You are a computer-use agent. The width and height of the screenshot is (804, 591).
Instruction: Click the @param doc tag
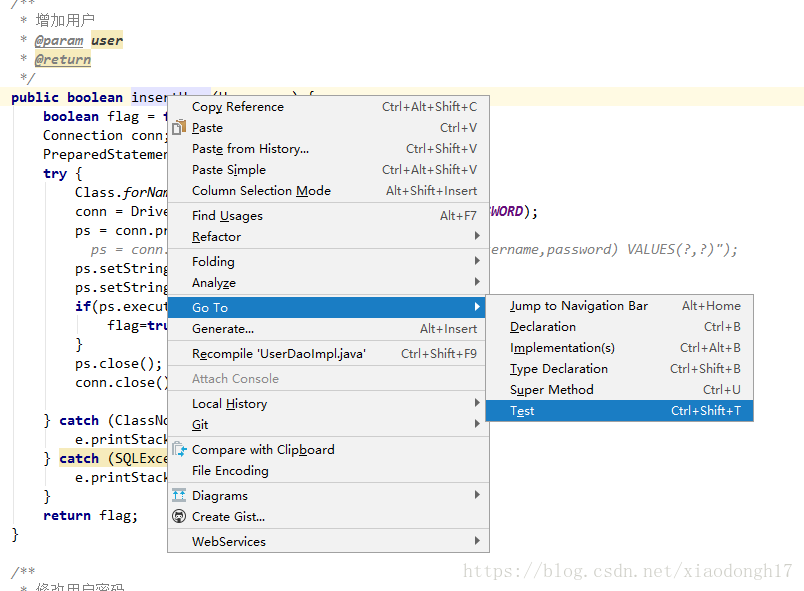pos(58,40)
